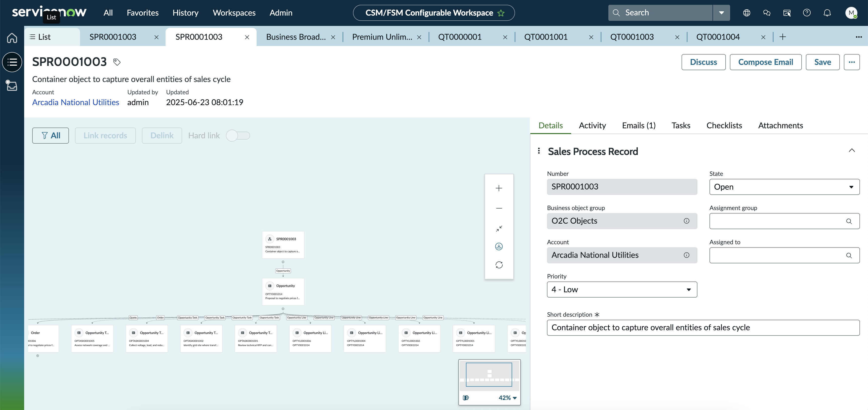Image resolution: width=868 pixels, height=410 pixels.
Task: Click the help question mark icon
Action: click(x=807, y=13)
